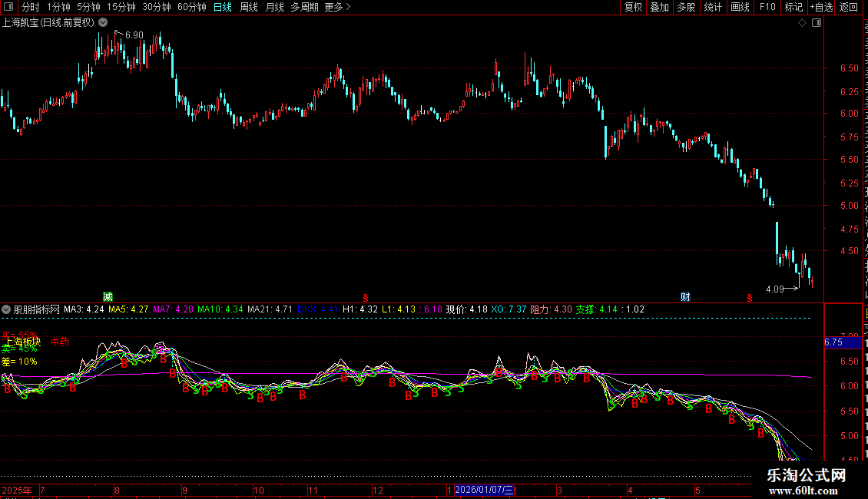
Task: Click the 2026/01/07 date cursor label
Action: pos(484,490)
